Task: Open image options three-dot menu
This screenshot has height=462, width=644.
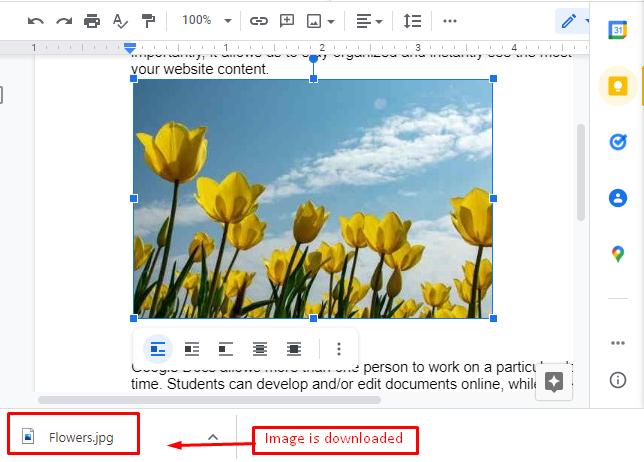Action: pyautogui.click(x=339, y=349)
